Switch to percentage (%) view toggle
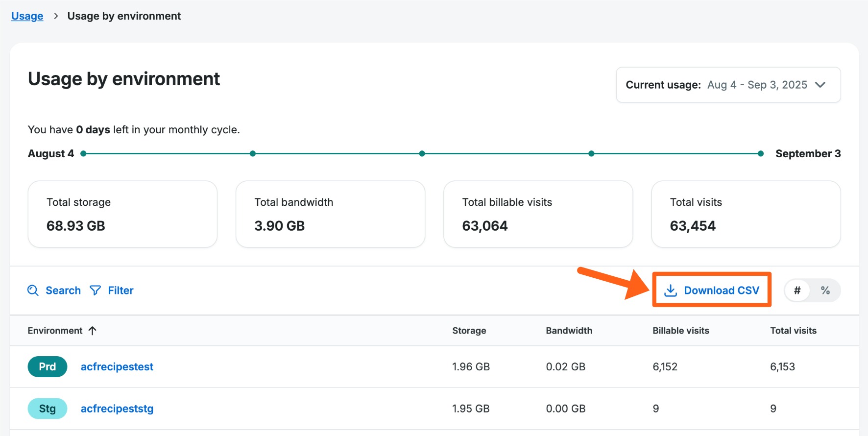 825,291
